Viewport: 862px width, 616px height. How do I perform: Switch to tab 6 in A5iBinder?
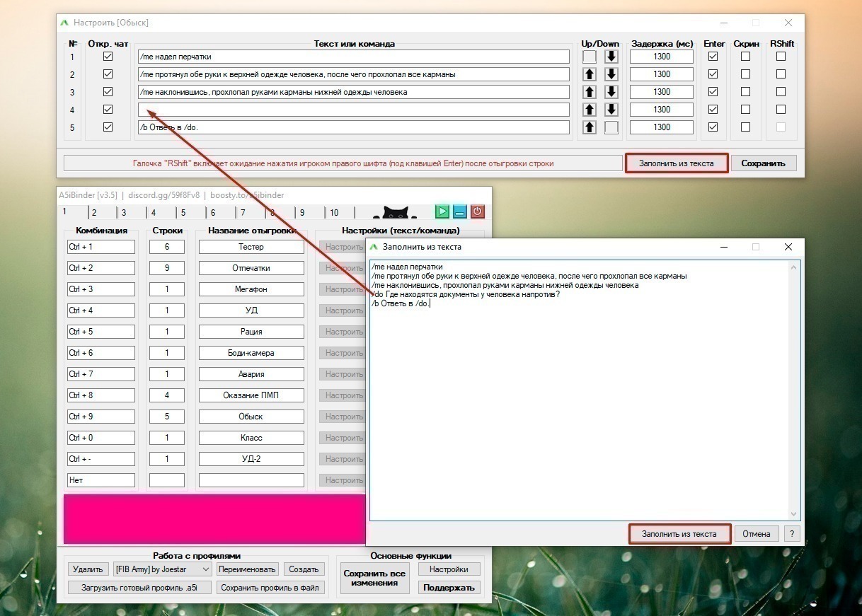(x=212, y=212)
